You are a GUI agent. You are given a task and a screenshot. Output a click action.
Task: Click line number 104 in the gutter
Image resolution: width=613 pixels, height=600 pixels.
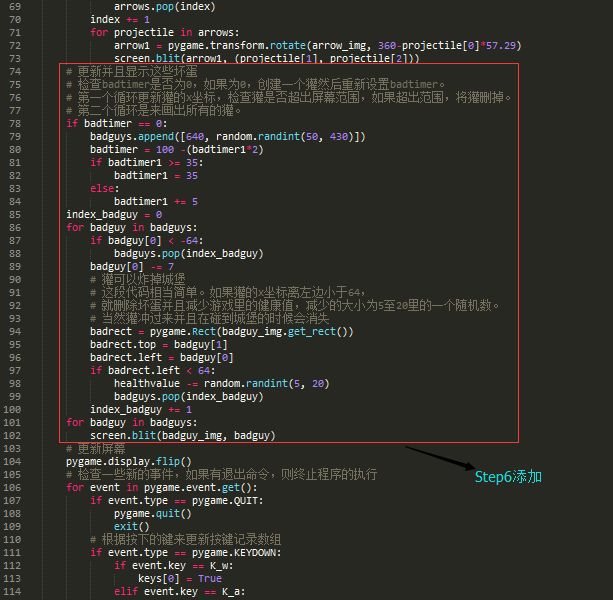[21, 461]
